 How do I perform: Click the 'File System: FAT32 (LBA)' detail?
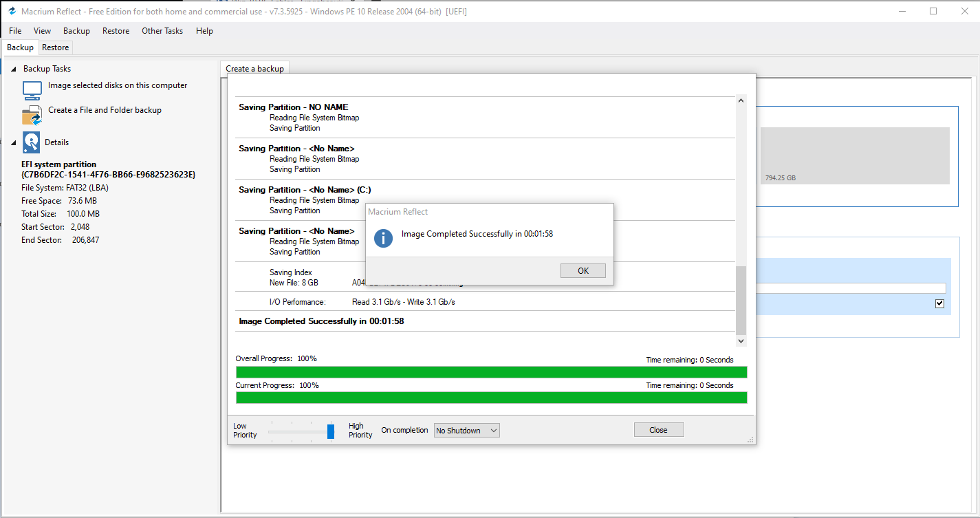65,188
